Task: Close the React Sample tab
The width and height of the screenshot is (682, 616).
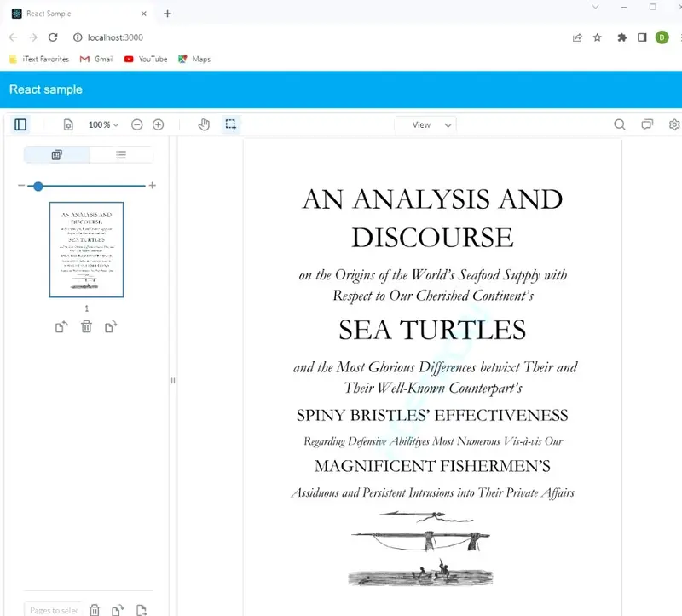Action: [x=143, y=14]
